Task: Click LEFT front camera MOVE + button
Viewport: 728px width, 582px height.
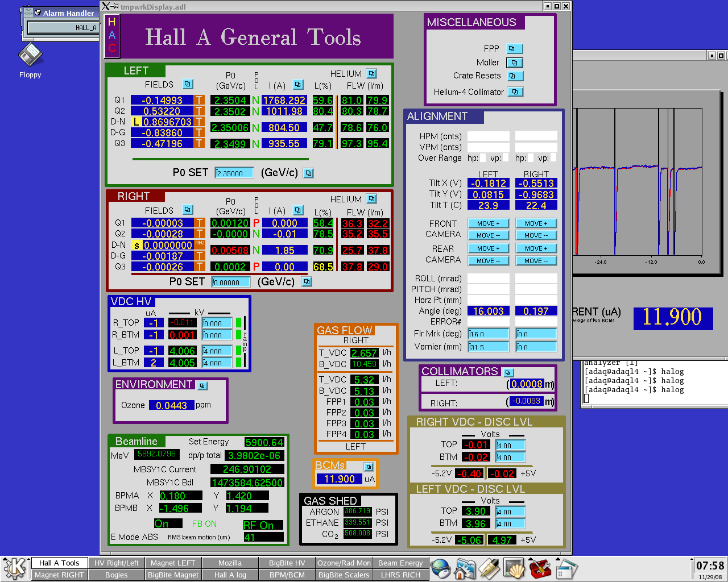Action: 489,223
